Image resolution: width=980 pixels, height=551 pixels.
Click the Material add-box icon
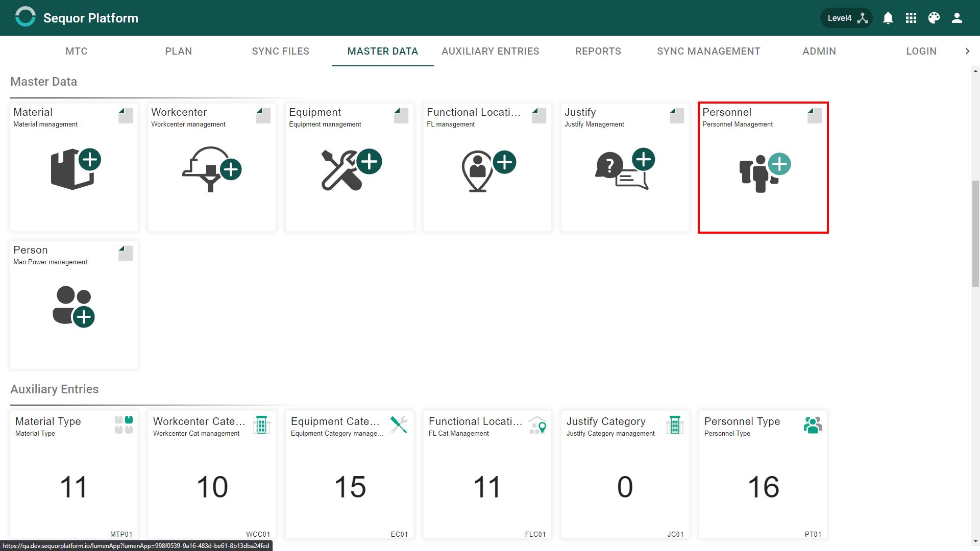tap(76, 169)
